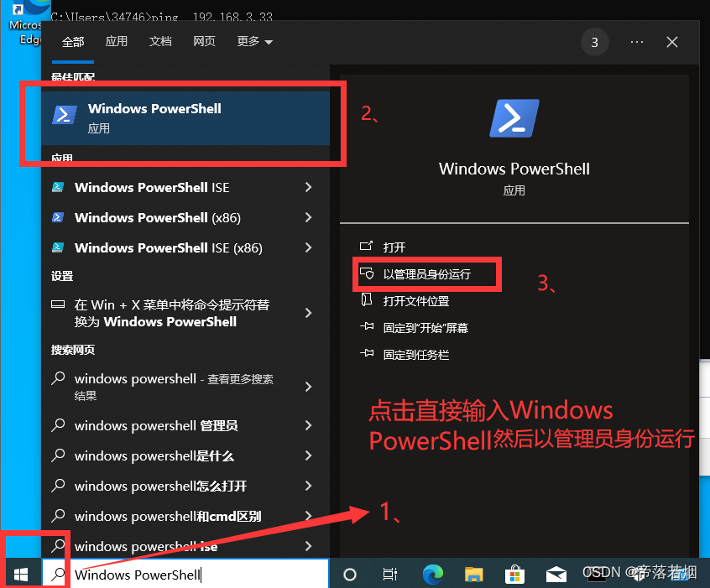Open Cortana from the taskbar
This screenshot has height=588, width=710.
coord(349,574)
